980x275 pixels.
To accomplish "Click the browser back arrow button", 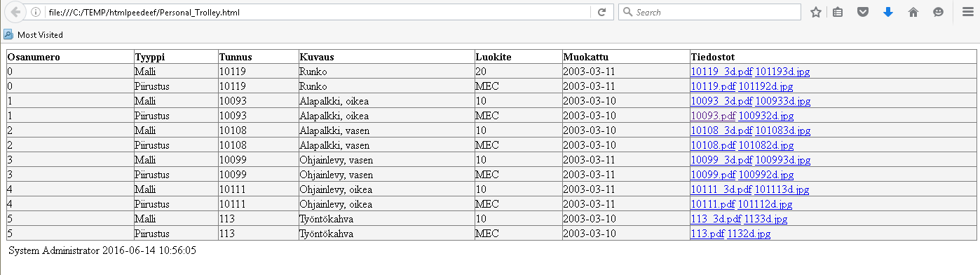I will 15,12.
